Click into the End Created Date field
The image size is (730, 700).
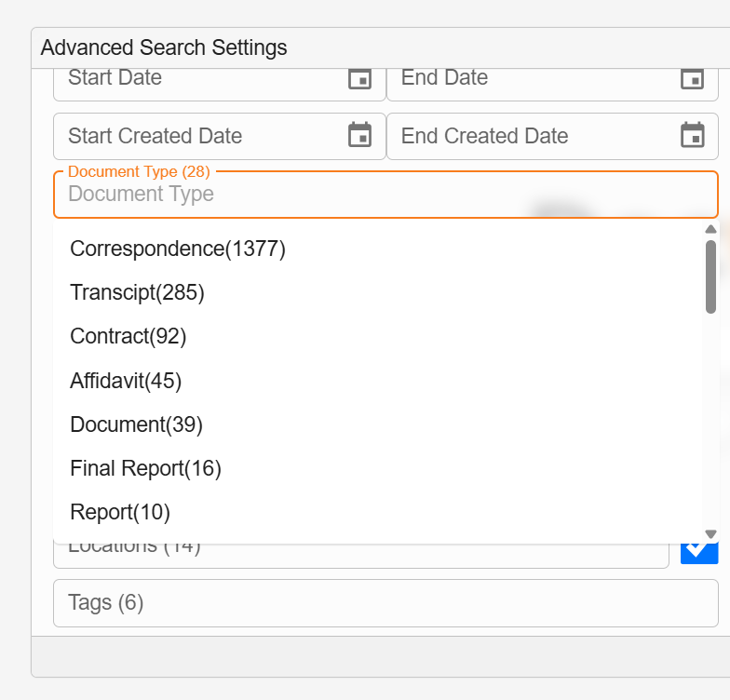(531, 136)
